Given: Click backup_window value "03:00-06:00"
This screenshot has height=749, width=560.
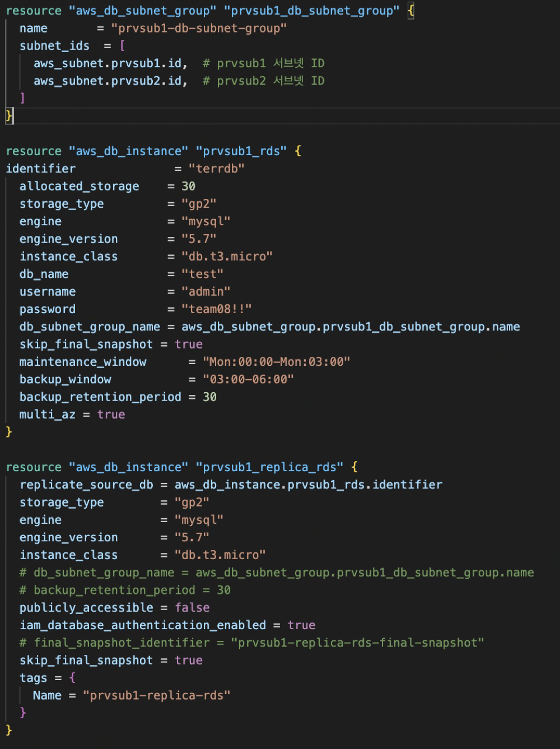Looking at the screenshot, I should [248, 379].
